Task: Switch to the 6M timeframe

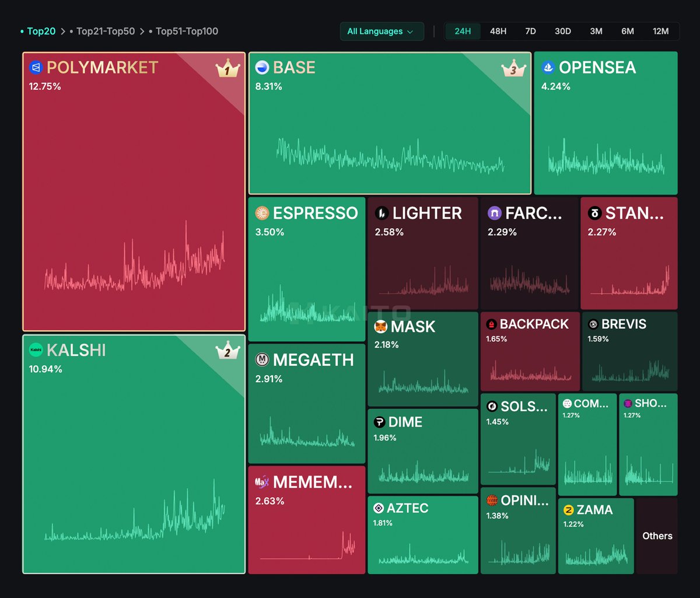Action: click(628, 32)
